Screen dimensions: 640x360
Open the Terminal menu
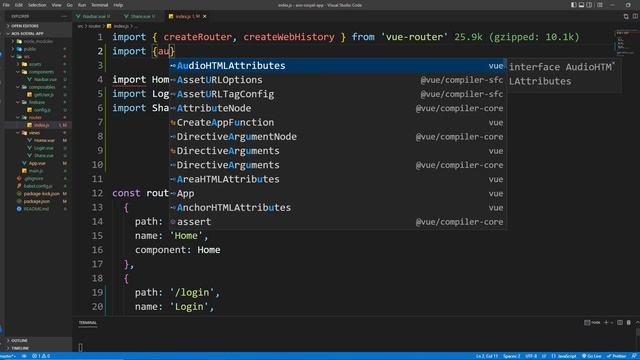(100, 5)
